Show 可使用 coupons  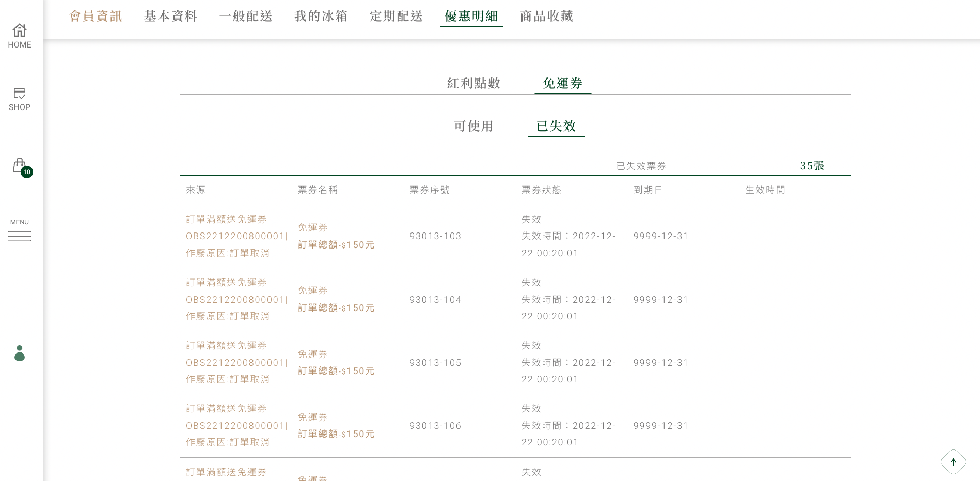473,126
